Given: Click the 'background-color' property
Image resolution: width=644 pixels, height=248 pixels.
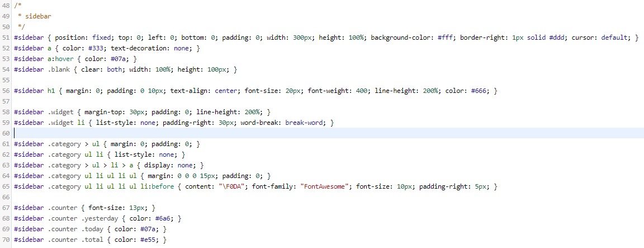Looking at the screenshot, I should point(397,38).
